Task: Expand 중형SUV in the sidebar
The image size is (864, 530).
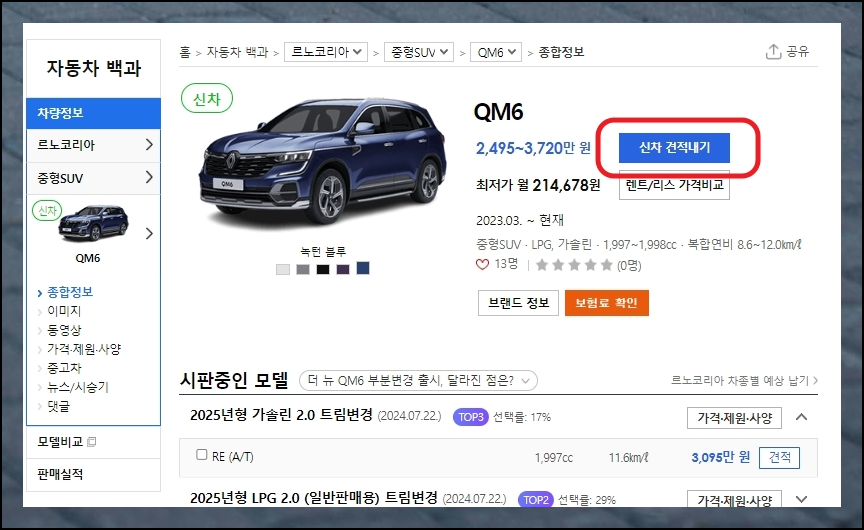Action: tap(93, 178)
